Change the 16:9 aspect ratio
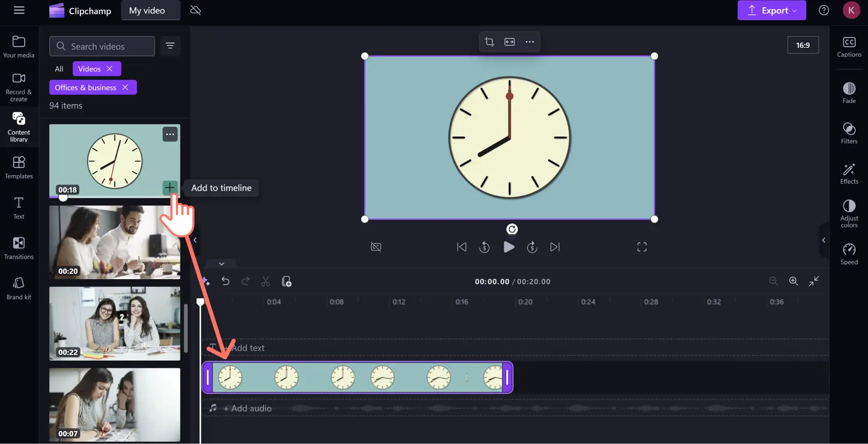Image resolution: width=868 pixels, height=444 pixels. click(803, 45)
